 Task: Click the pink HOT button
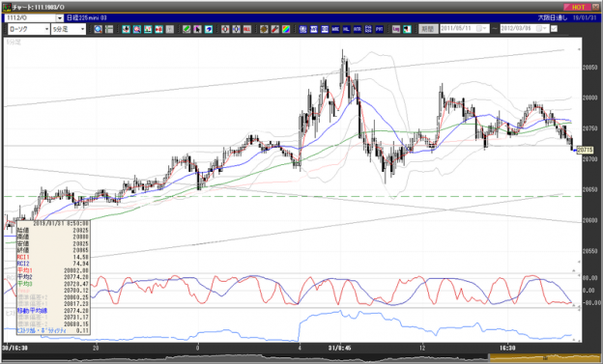(x=577, y=7)
